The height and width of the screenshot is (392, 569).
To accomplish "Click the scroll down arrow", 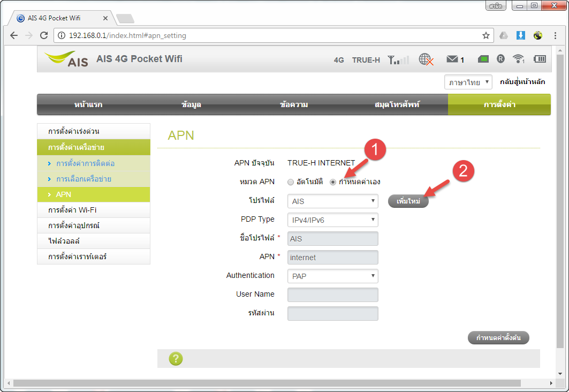I will [560, 374].
